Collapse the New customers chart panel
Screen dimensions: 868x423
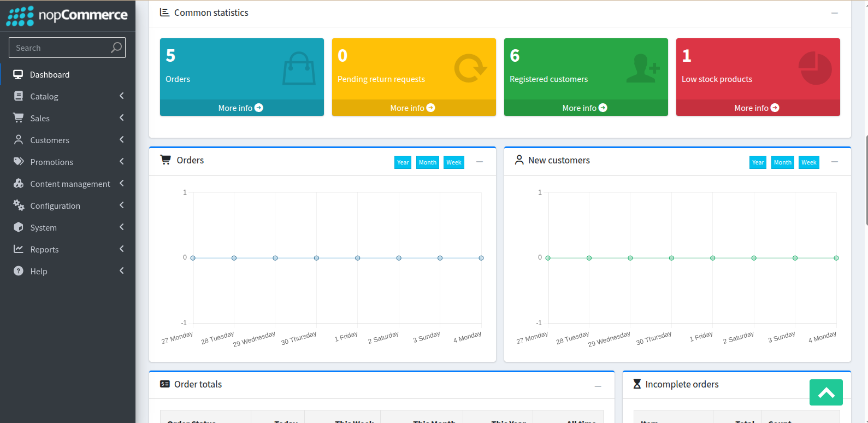pos(835,162)
